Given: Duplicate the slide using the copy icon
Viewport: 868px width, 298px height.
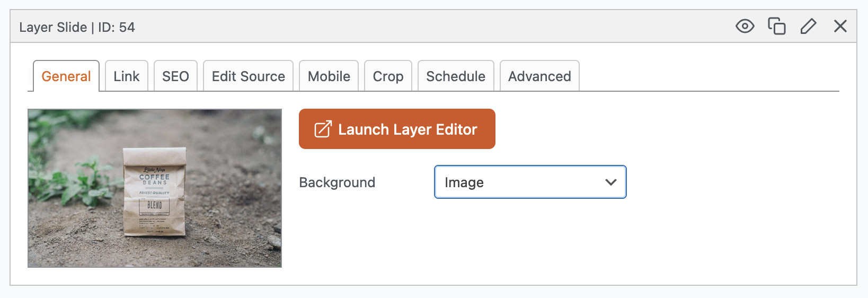Looking at the screenshot, I should pos(776,26).
